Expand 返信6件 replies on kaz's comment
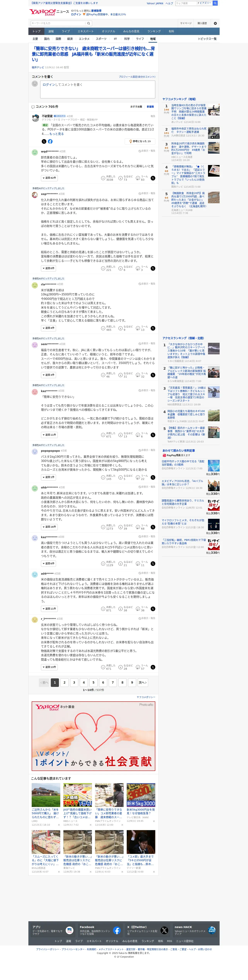248x980 pixels. tap(49, 563)
